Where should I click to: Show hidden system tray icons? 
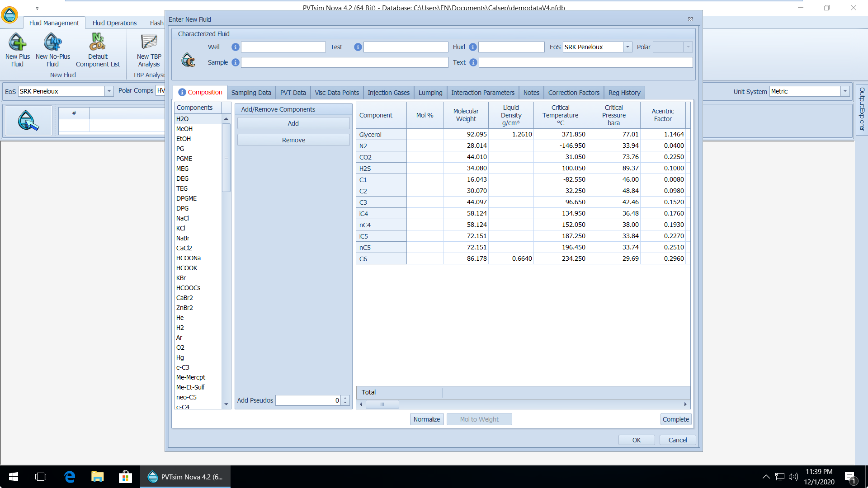pyautogui.click(x=766, y=477)
